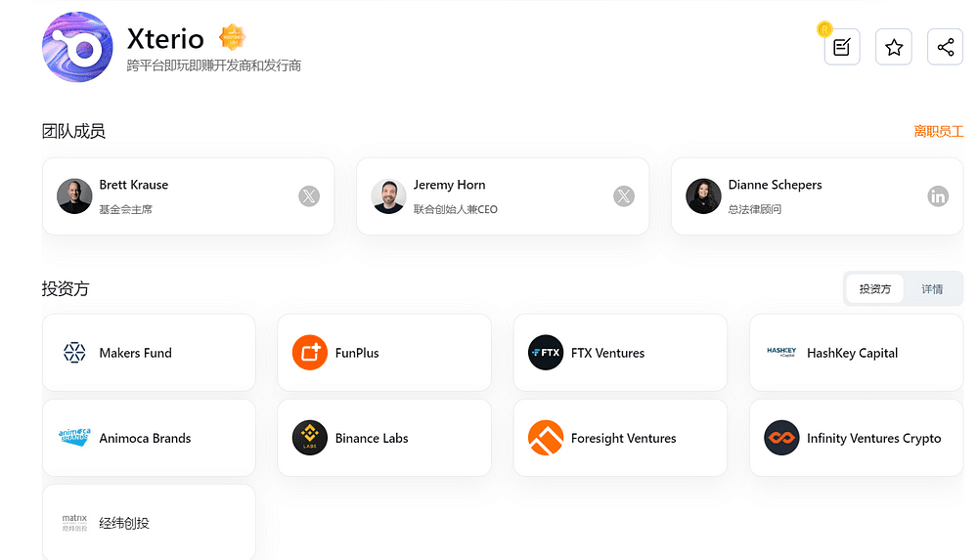Select the Animoca Brands investor card
The height and width of the screenshot is (560, 978).
pyautogui.click(x=149, y=438)
